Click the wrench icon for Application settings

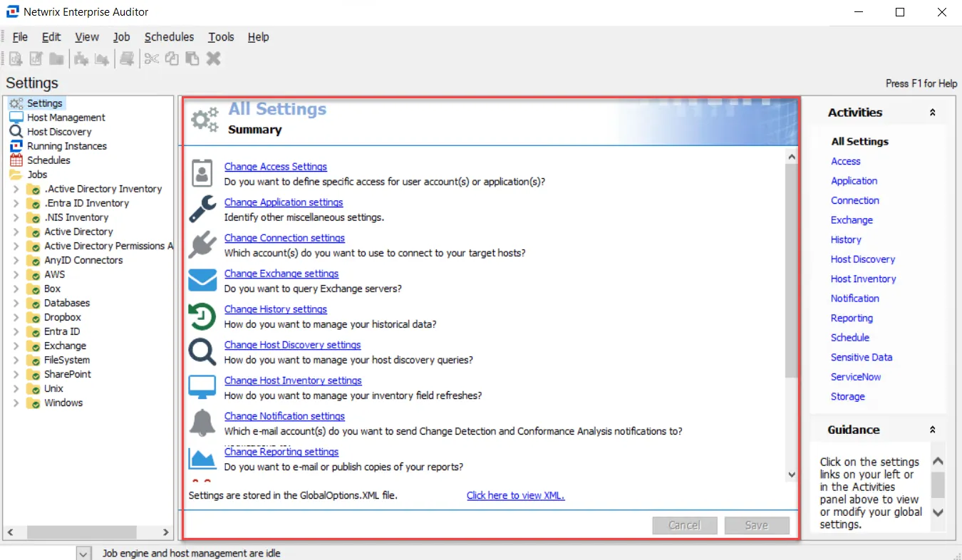point(202,209)
